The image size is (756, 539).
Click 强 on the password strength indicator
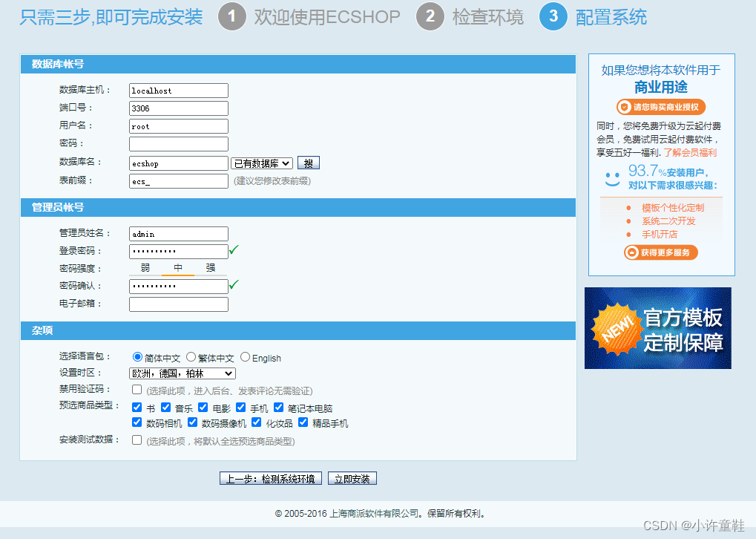click(x=210, y=268)
